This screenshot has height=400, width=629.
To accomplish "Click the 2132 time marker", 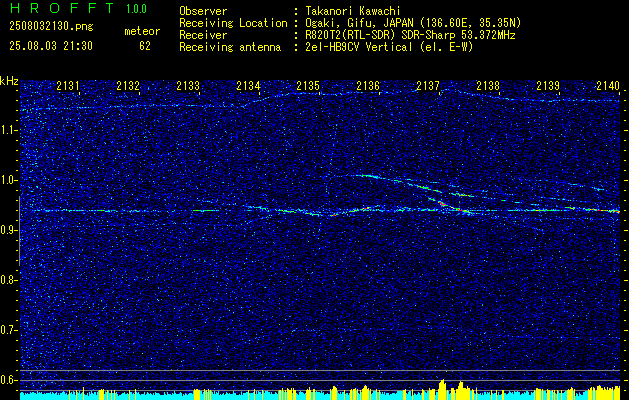I will tap(128, 86).
